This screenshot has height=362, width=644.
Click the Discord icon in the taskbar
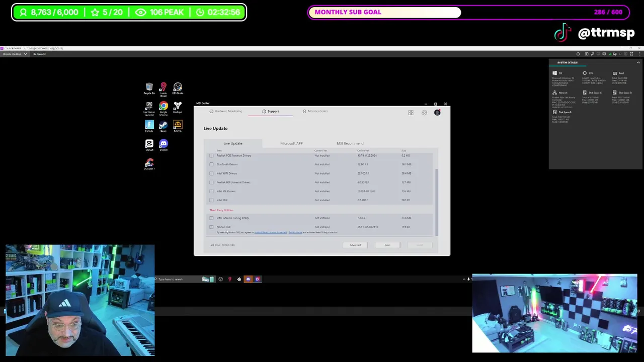click(248, 279)
